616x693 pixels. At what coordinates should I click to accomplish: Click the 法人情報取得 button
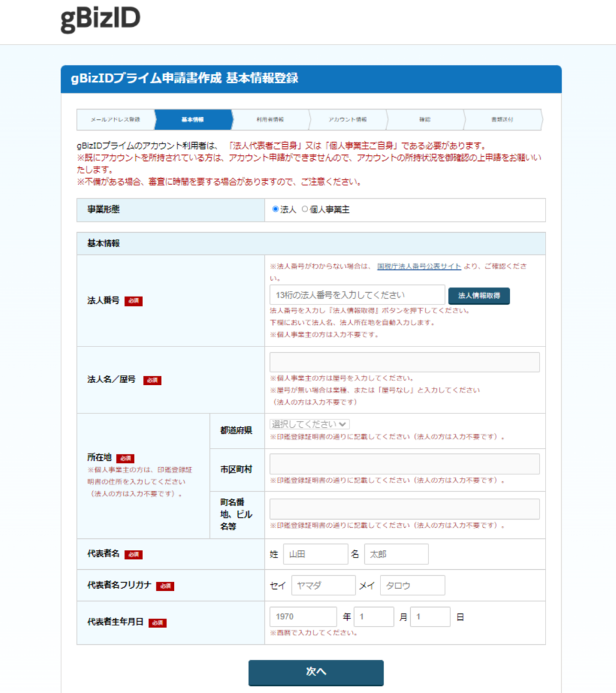pos(479,295)
